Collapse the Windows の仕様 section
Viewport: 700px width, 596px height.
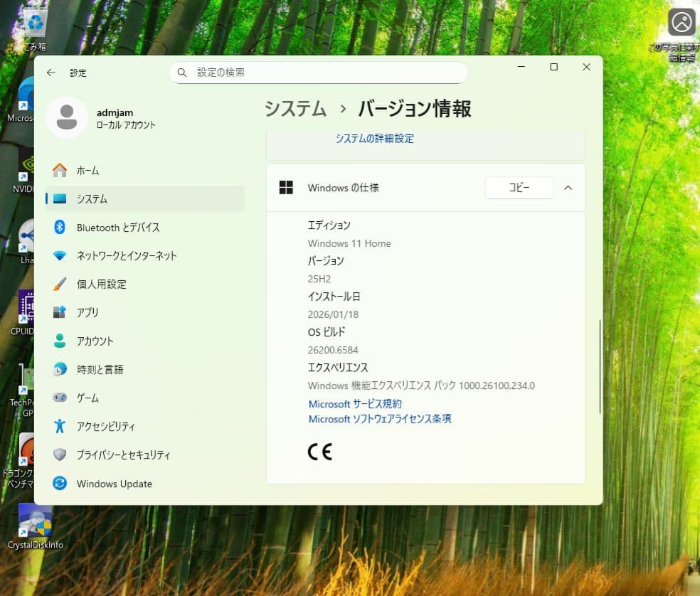coord(567,188)
